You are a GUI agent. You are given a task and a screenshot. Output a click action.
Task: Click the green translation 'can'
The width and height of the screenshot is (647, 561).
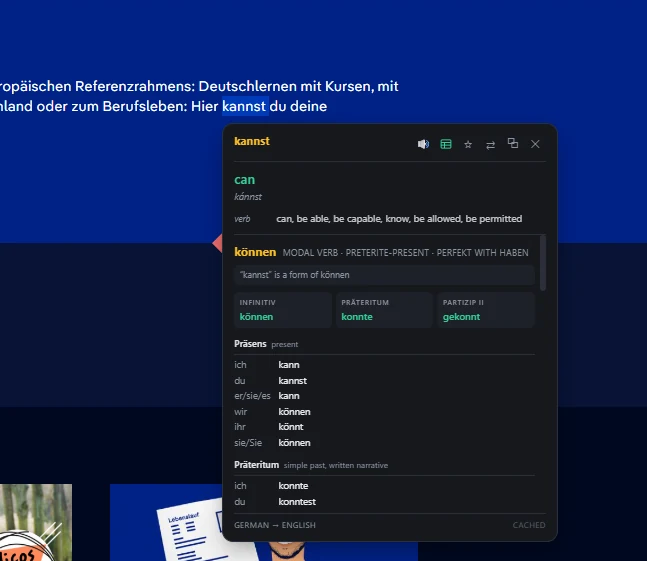244,180
